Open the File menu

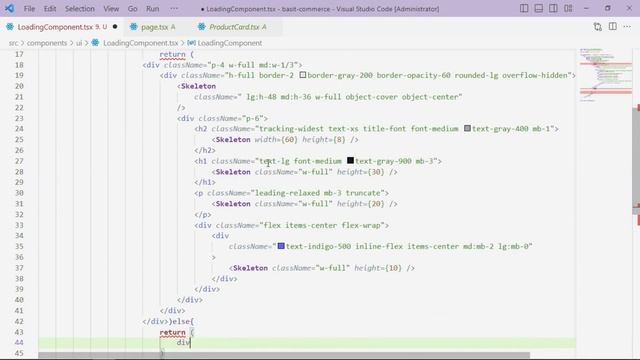[29, 9]
